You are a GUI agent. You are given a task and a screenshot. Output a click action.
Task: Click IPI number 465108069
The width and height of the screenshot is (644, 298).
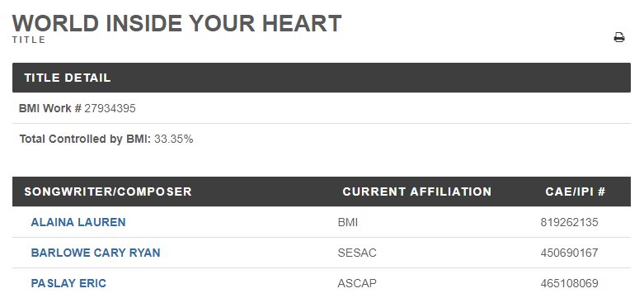(x=569, y=283)
